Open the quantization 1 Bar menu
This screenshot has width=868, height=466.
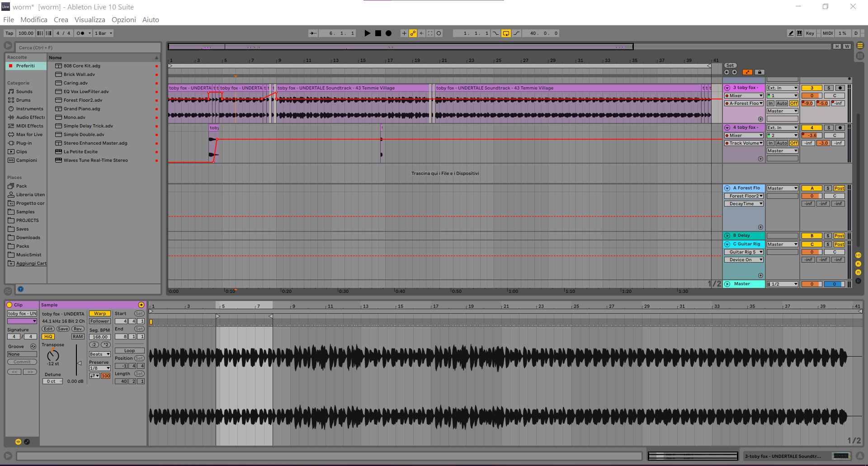[x=103, y=33]
